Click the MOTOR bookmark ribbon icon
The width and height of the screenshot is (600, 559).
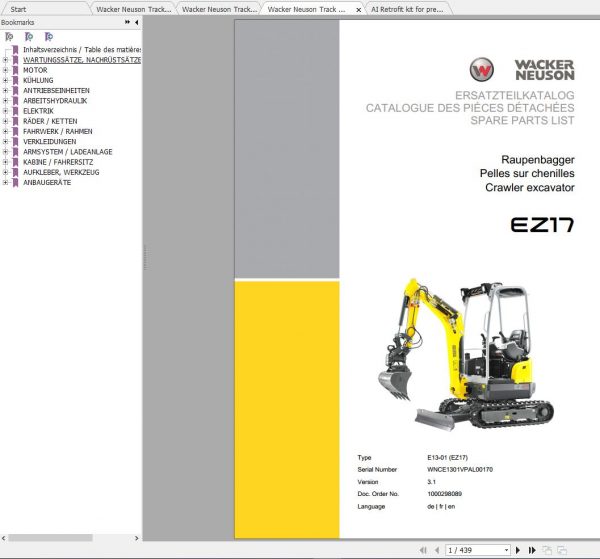pyautogui.click(x=15, y=70)
